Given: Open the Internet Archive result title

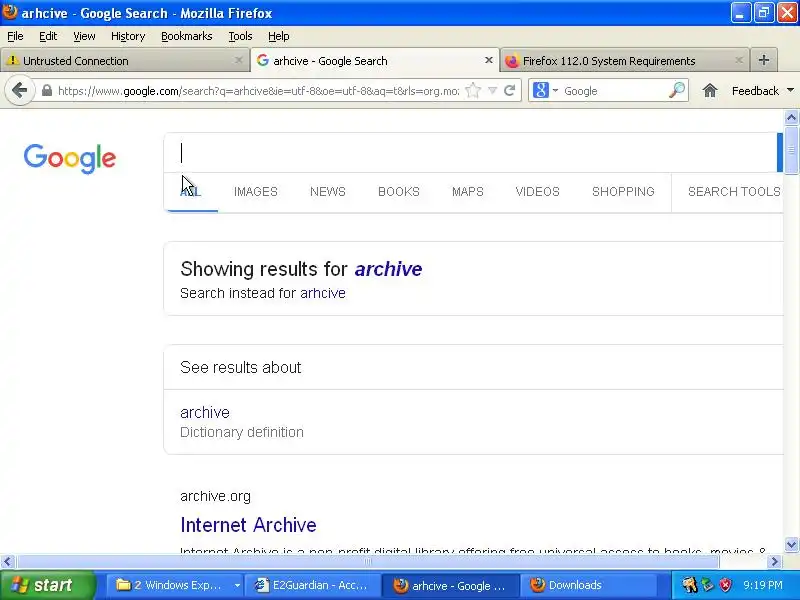Looking at the screenshot, I should 248,525.
